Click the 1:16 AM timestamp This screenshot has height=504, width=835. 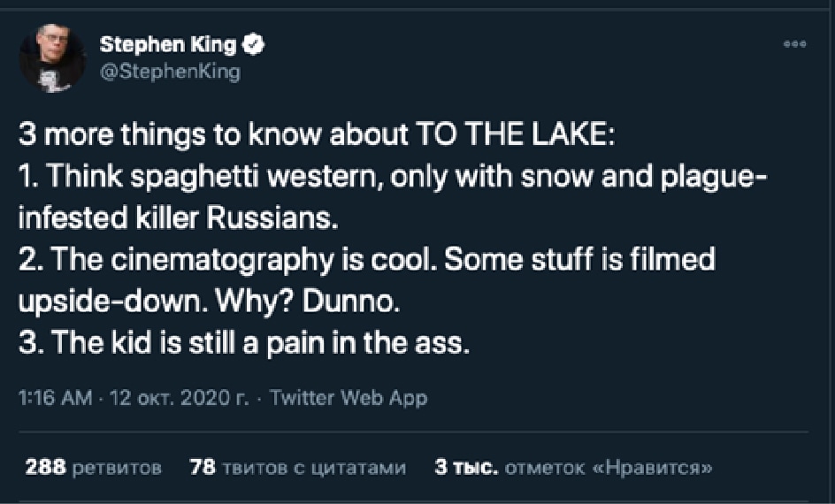[x=56, y=398]
